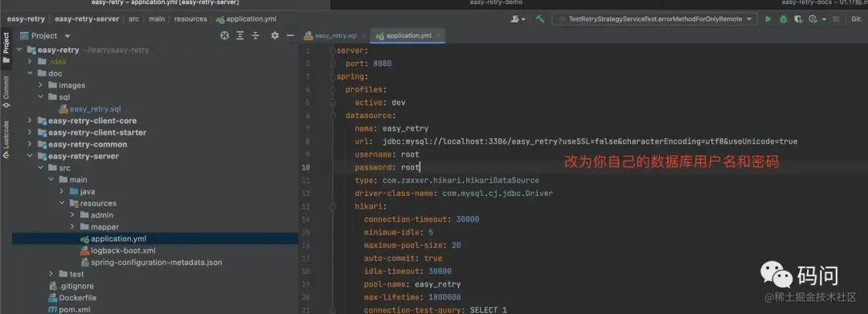868x314 pixels.
Task: Hide the Project panel with minus icon
Action: coord(290,35)
